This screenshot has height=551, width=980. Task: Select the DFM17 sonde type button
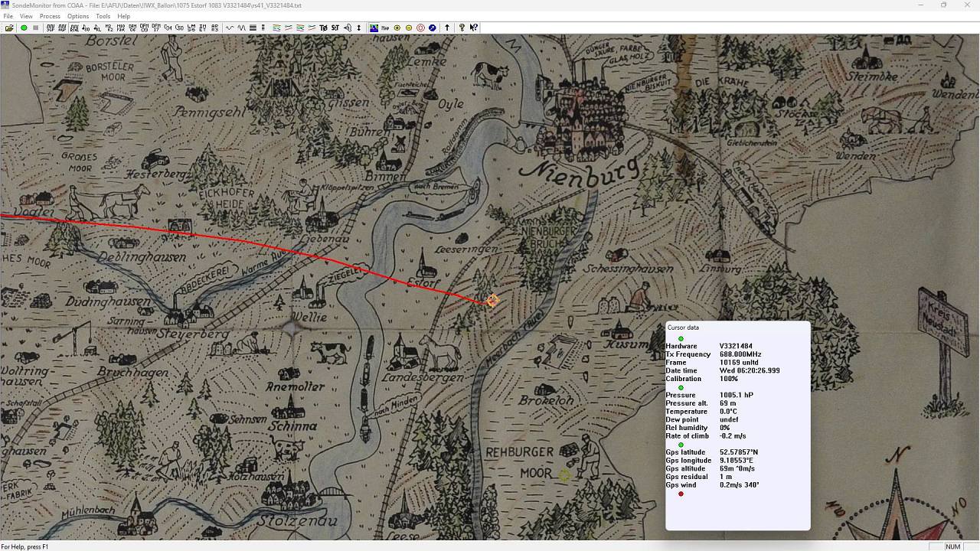click(x=156, y=28)
